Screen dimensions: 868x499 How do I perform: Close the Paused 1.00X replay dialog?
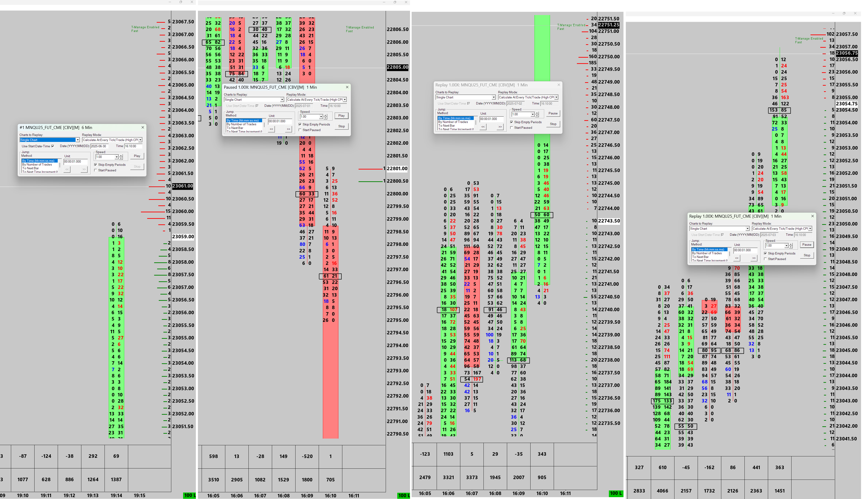coord(347,87)
